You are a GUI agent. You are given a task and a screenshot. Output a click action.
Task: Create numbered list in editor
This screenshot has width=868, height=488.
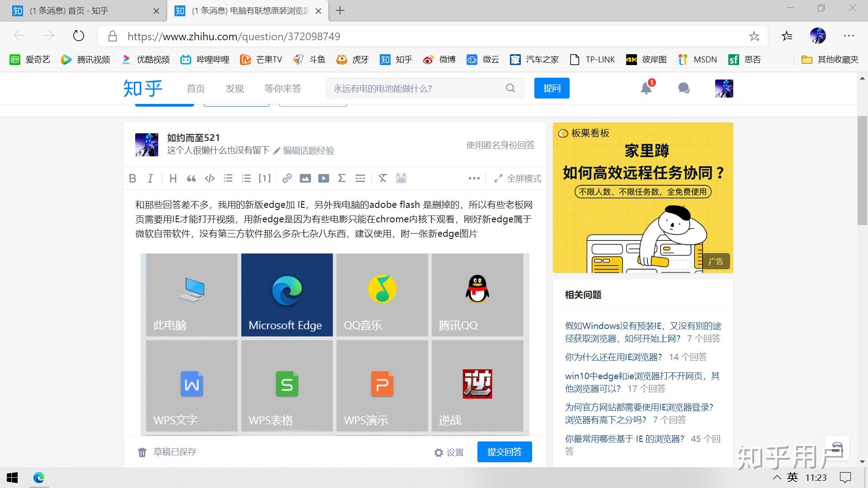coord(228,178)
